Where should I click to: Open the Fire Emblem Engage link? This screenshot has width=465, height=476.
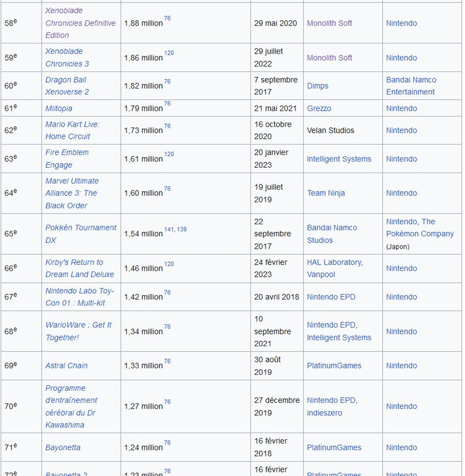point(67,159)
